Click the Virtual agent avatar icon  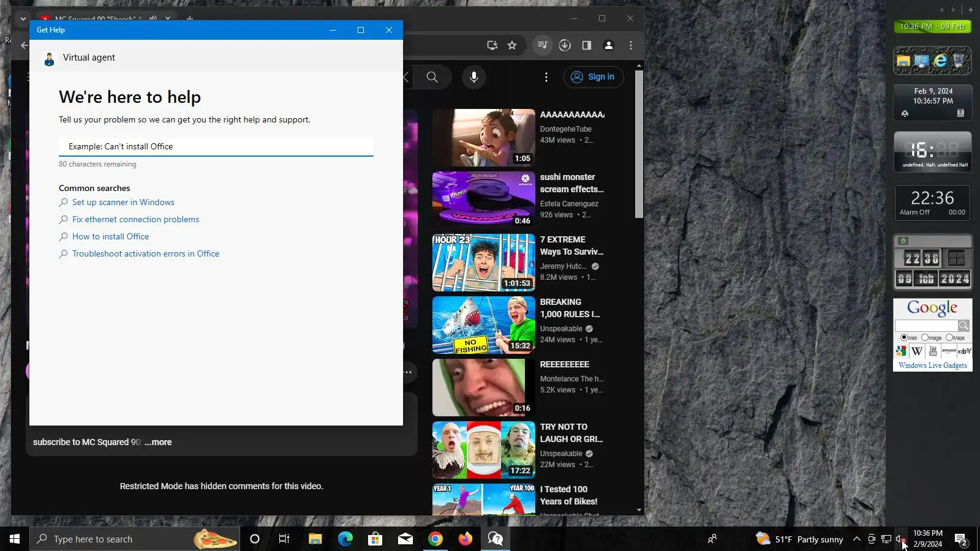point(49,59)
